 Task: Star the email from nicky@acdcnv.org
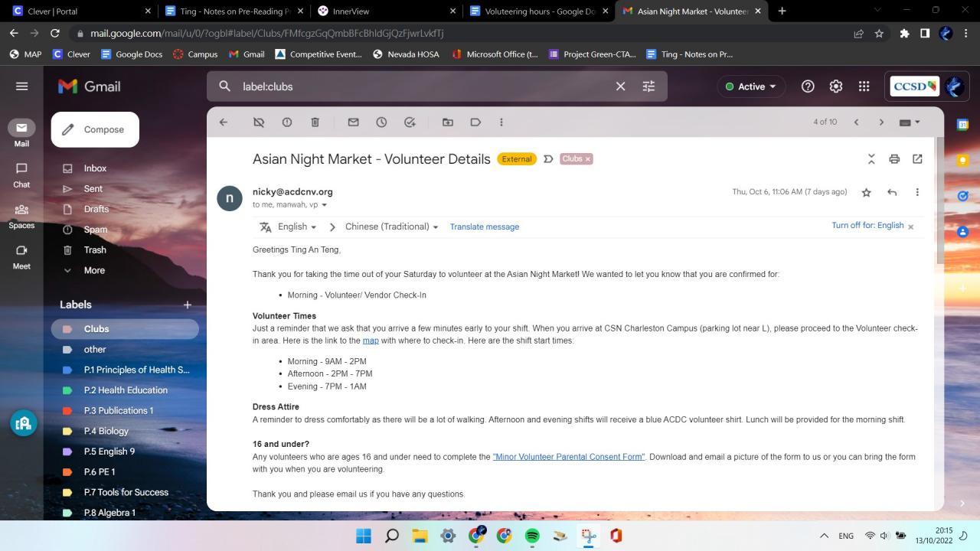click(867, 192)
